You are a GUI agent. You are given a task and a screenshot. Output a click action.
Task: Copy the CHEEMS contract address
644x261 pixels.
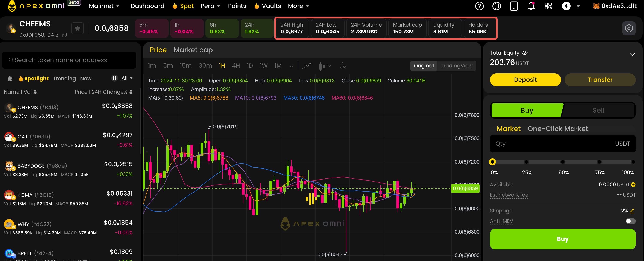click(x=64, y=35)
